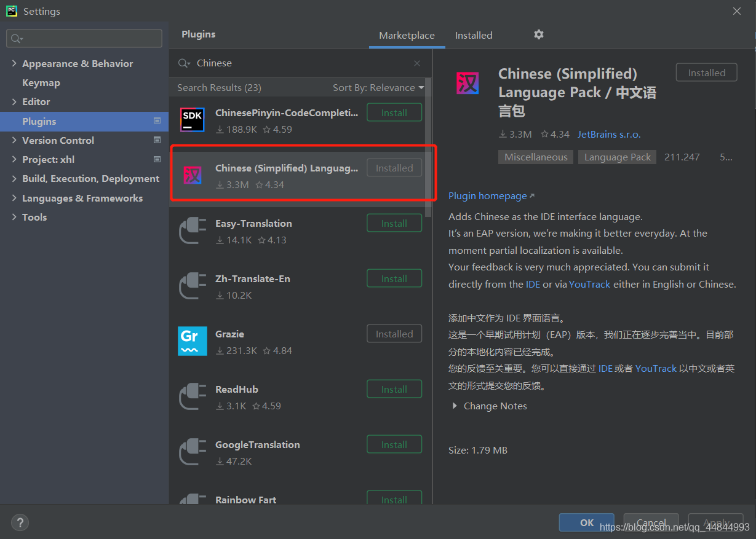Open the IDE link in English description
756x539 pixels.
533,284
